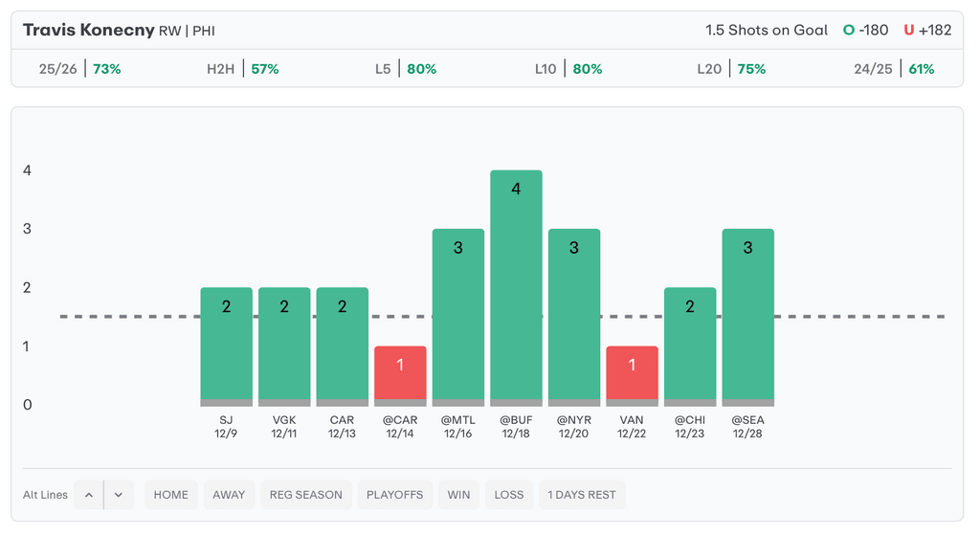Toggle the AWAY games filter

click(229, 495)
